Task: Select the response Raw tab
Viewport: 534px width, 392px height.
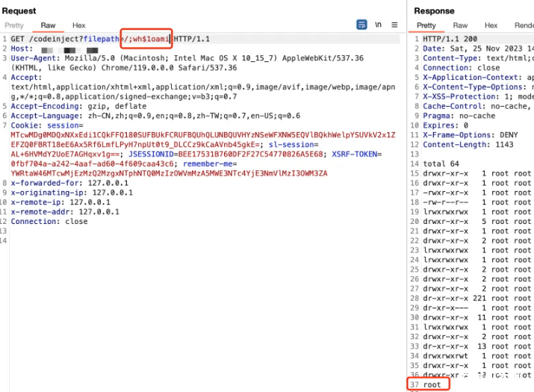Action: (x=461, y=25)
